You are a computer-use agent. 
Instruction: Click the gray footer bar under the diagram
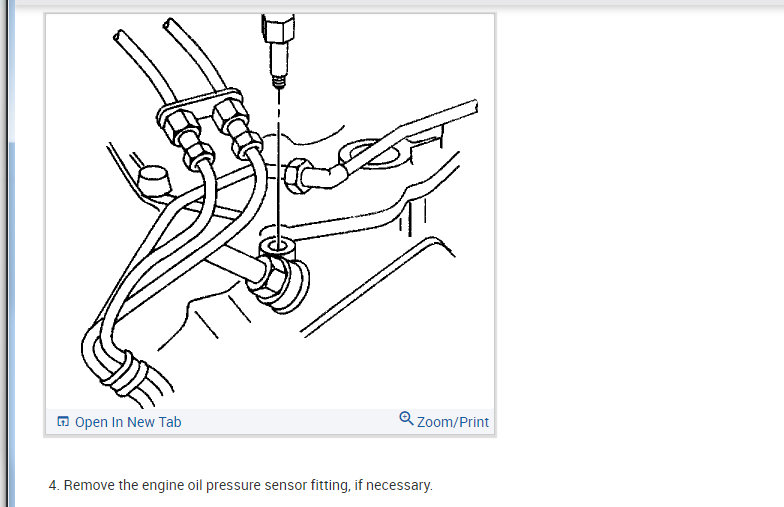(270, 422)
